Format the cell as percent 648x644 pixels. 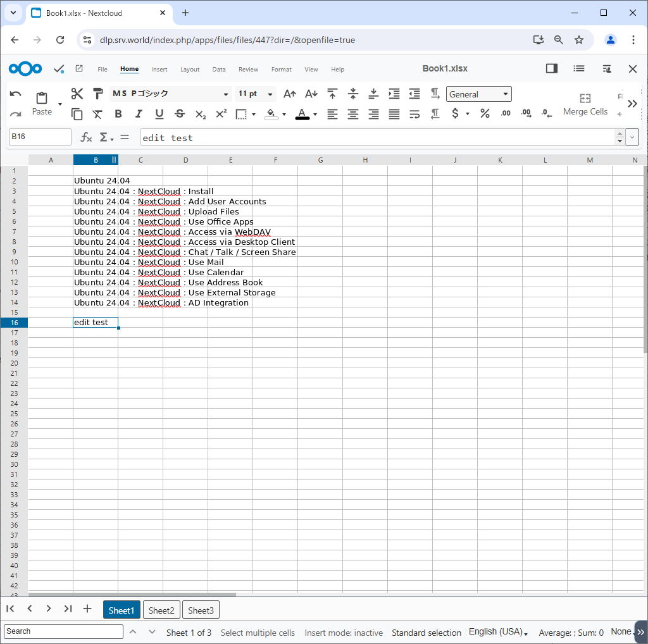[x=485, y=113]
